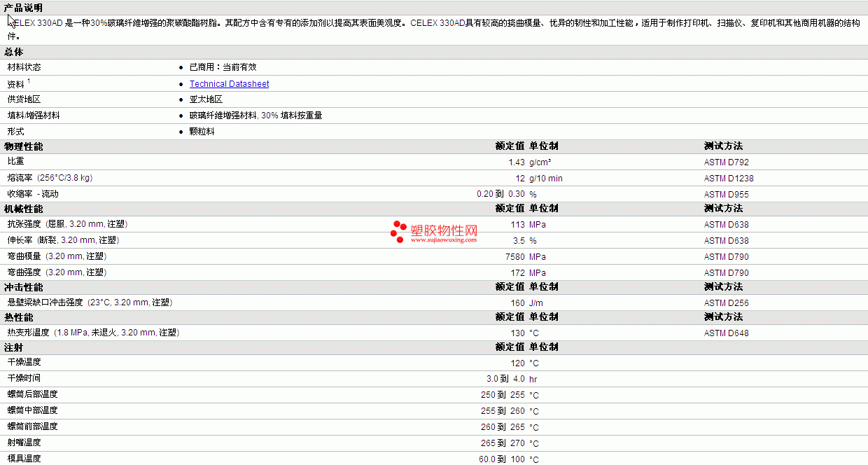868x465 pixels.
Task: Click the tensile strength value 113
Action: (x=518, y=225)
